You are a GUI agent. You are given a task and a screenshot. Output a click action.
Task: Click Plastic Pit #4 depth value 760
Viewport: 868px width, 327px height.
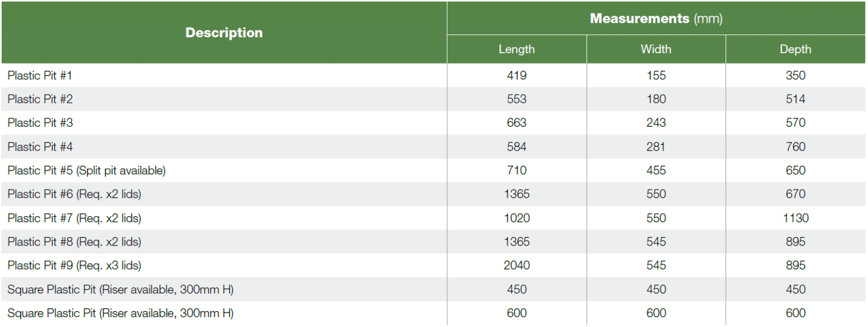pos(795,147)
